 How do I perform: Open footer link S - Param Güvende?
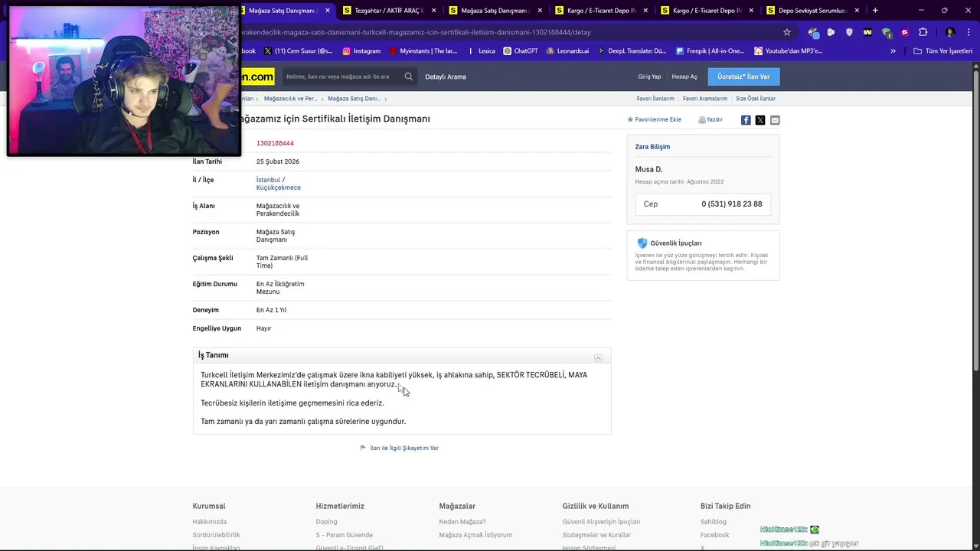[x=345, y=535]
